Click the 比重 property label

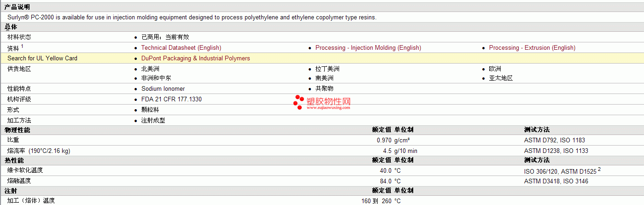(13, 140)
